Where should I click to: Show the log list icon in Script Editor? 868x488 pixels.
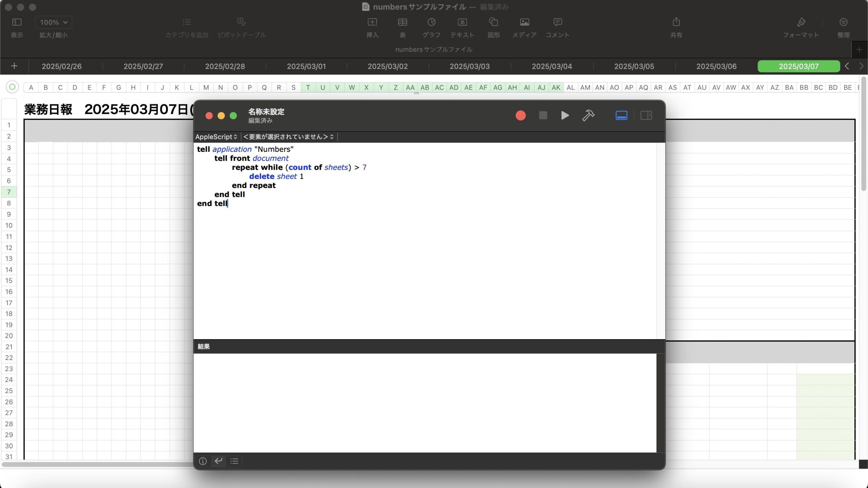point(234,461)
